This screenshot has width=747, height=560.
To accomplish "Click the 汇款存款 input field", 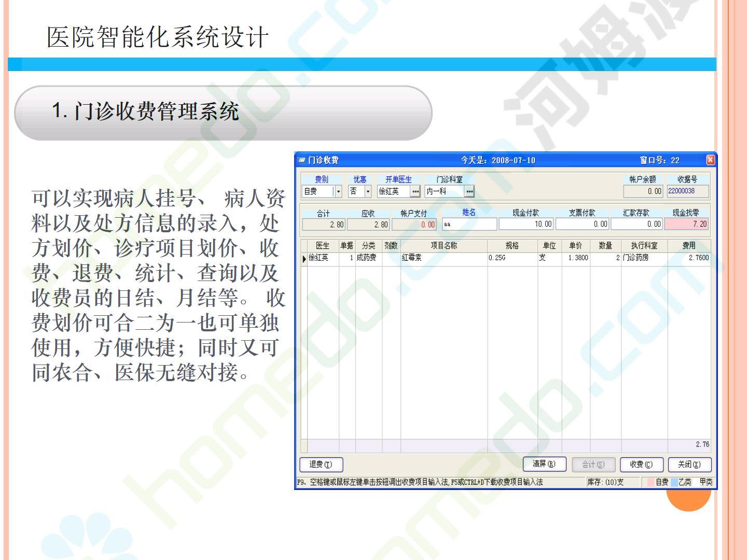I will pyautogui.click(x=637, y=224).
